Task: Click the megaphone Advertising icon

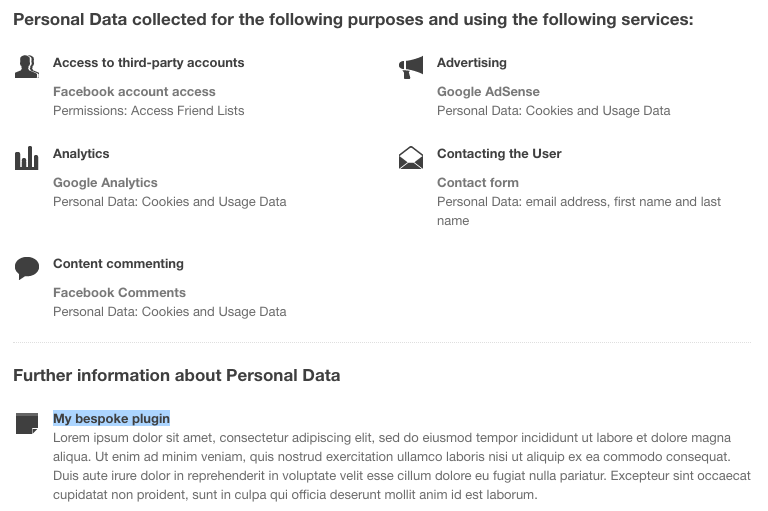Action: (x=411, y=67)
